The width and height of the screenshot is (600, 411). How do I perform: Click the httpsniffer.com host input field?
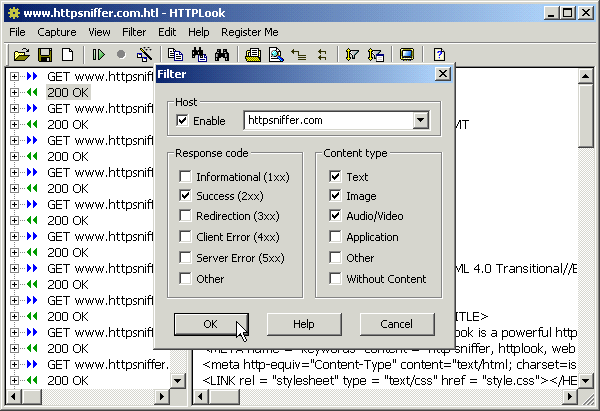pyautogui.click(x=329, y=121)
